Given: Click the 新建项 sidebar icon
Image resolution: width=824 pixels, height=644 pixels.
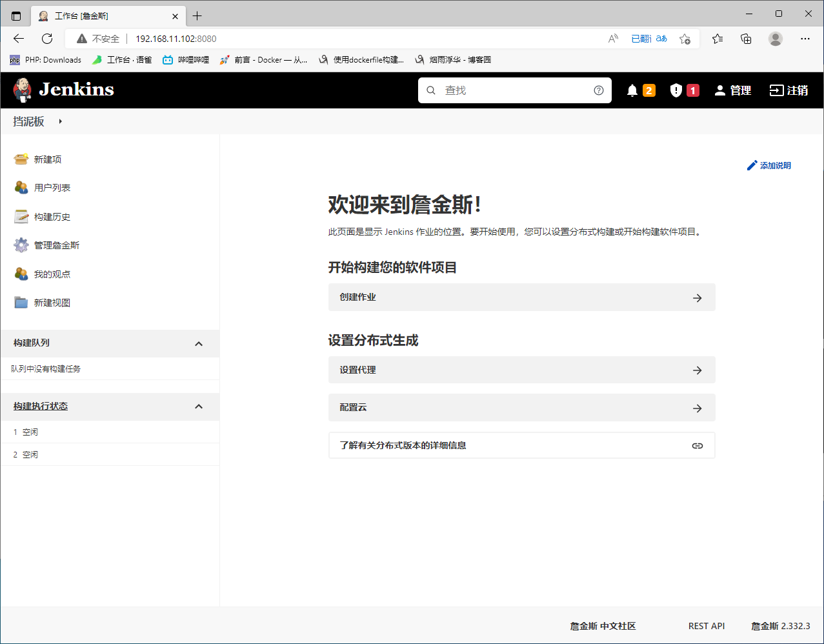Looking at the screenshot, I should [x=21, y=159].
